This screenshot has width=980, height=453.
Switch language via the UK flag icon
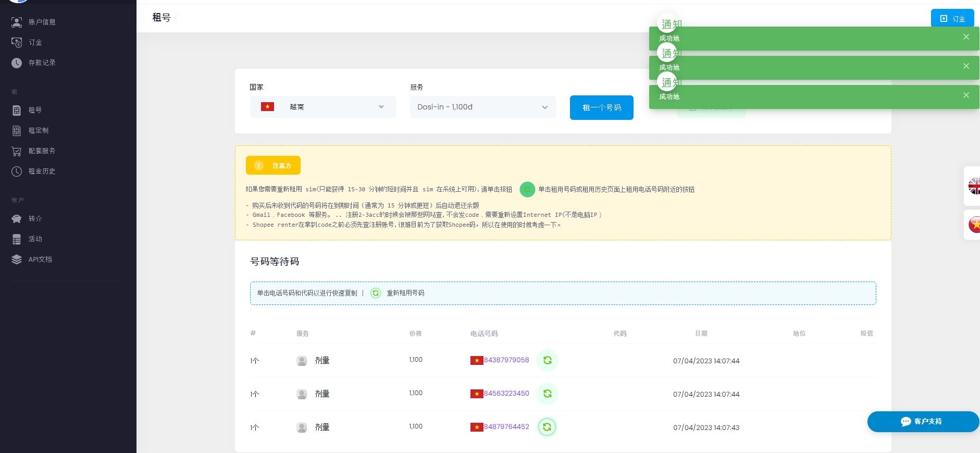(x=973, y=186)
